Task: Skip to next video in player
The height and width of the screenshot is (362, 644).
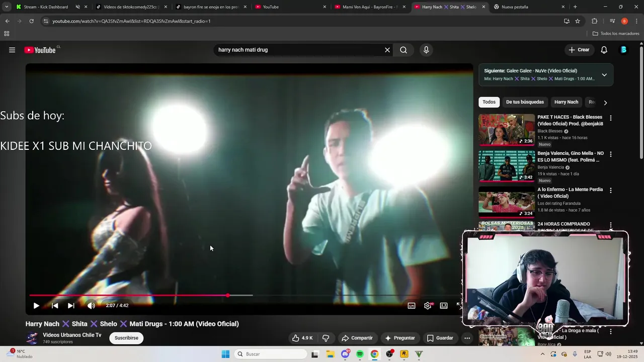Action: [71, 306]
